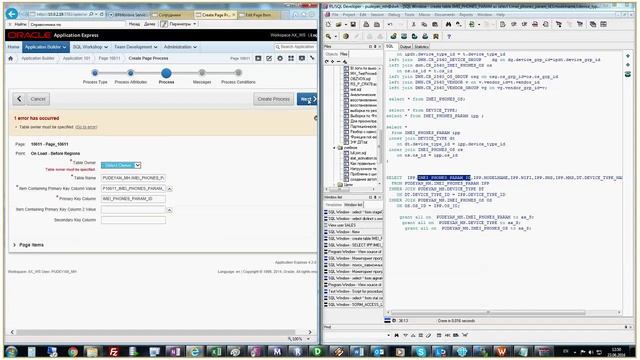Click the Cut scissors icon in PL/SQL Developer
This screenshot has width=640, height=360.
[413, 24]
